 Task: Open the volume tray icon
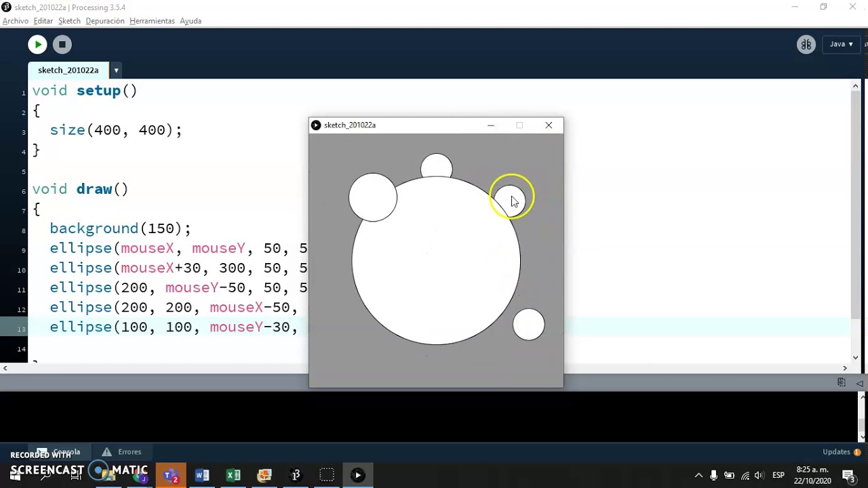pos(759,475)
